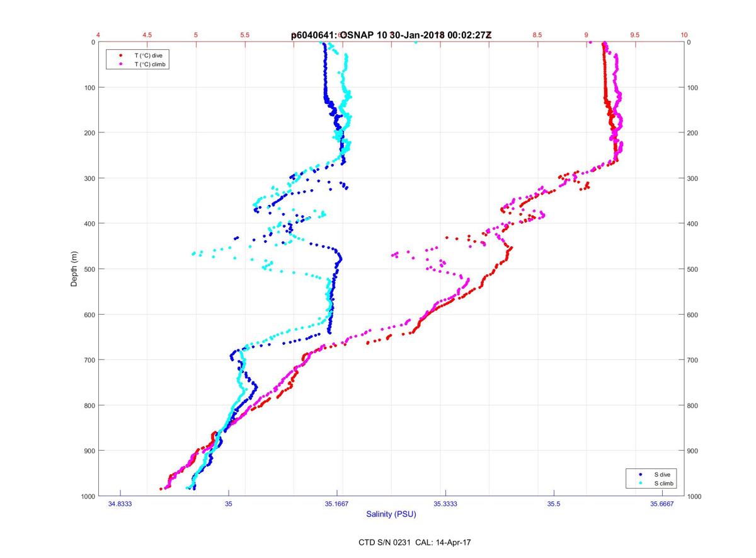Click the left depth axis tick 500
Viewport: 756px width, 558px height.
click(x=89, y=269)
